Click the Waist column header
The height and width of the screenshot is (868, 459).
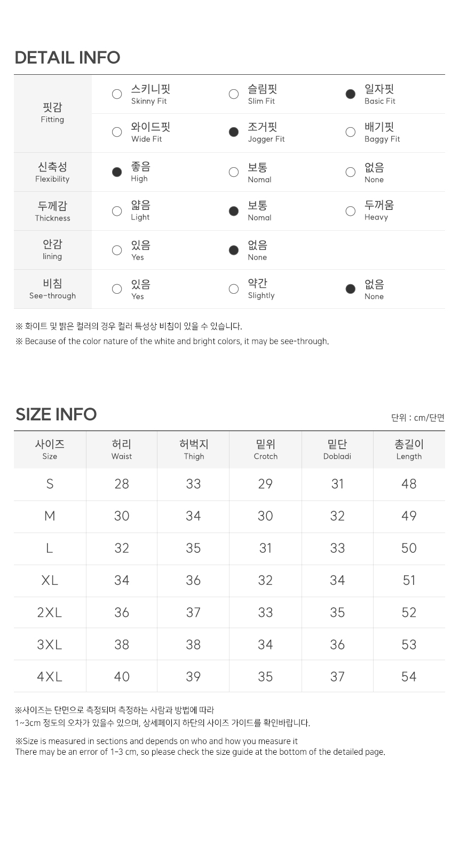pos(122,450)
